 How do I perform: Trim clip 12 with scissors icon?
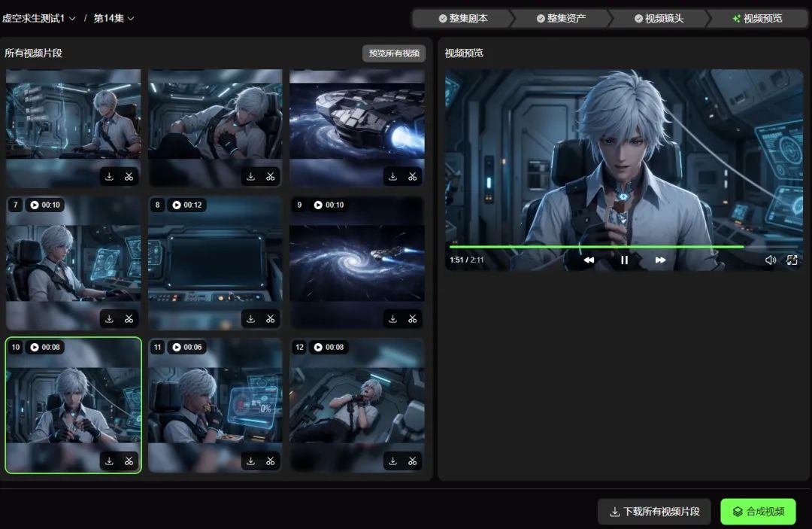tap(413, 461)
